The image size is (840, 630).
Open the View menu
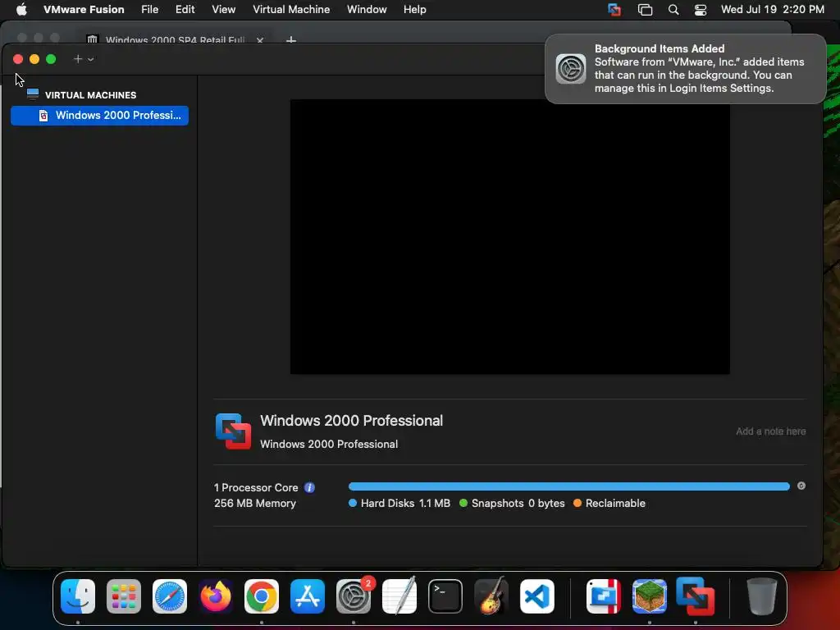(223, 10)
